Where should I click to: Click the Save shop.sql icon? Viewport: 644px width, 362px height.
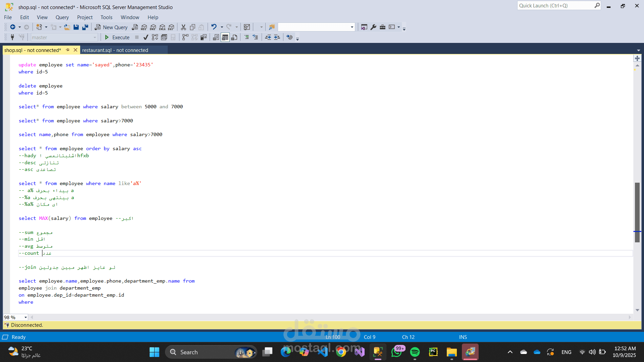(76, 27)
